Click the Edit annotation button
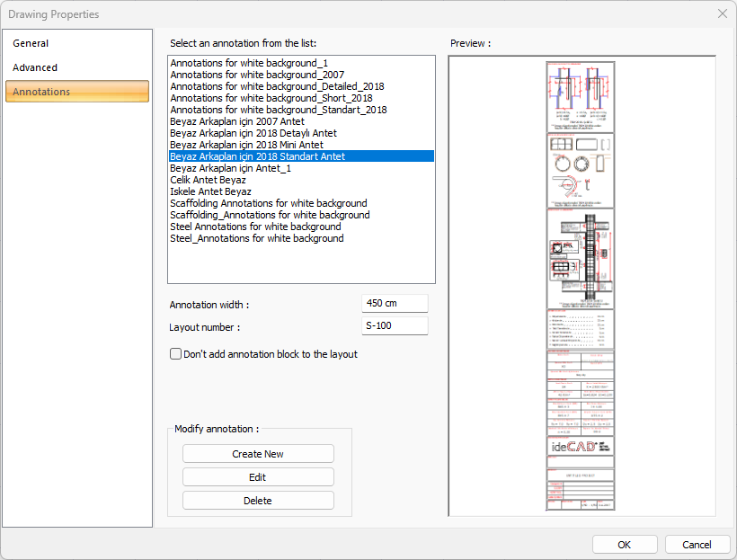This screenshot has width=737, height=560. click(x=258, y=477)
